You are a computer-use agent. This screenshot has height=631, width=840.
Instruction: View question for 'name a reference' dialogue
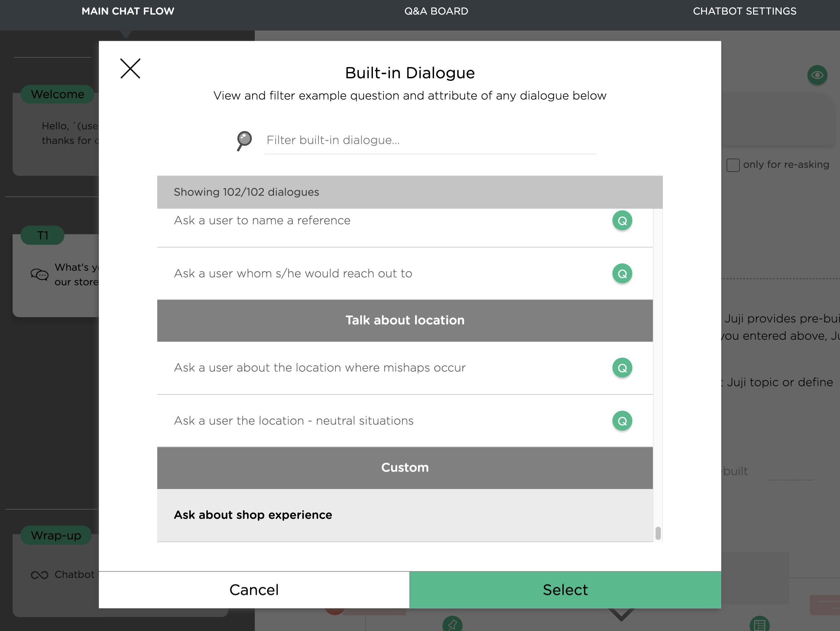click(622, 221)
